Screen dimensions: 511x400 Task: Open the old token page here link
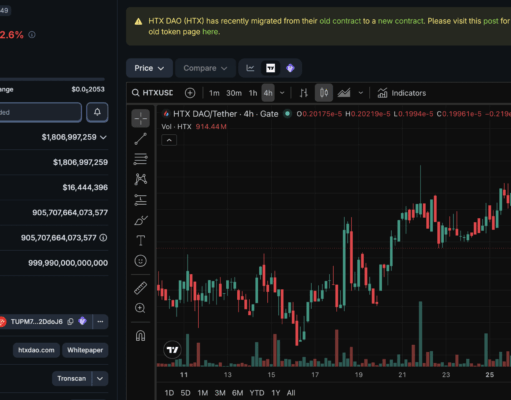coord(210,32)
